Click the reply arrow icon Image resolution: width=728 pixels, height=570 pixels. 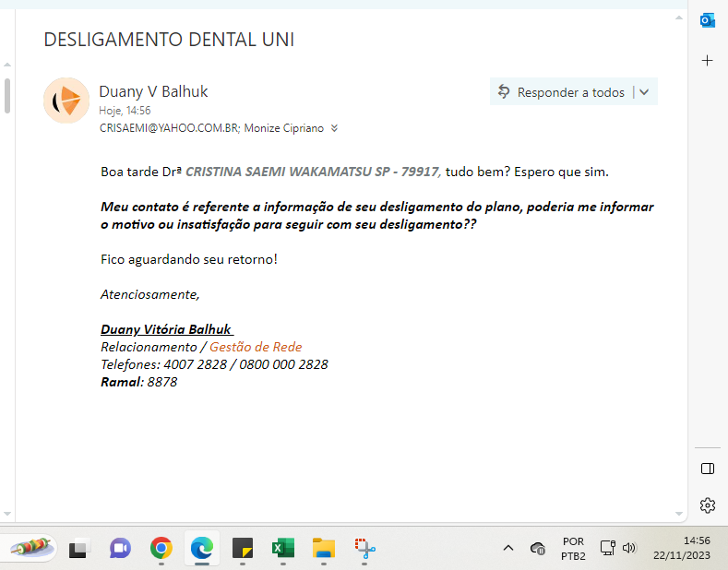click(504, 91)
